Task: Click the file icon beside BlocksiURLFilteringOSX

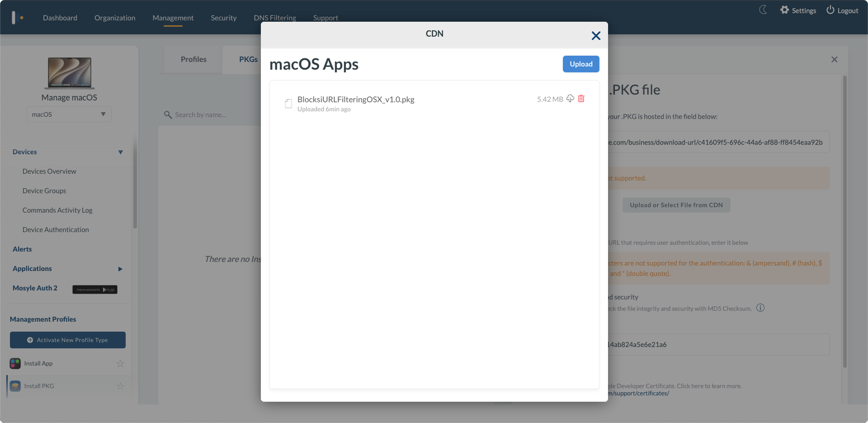Action: click(288, 104)
